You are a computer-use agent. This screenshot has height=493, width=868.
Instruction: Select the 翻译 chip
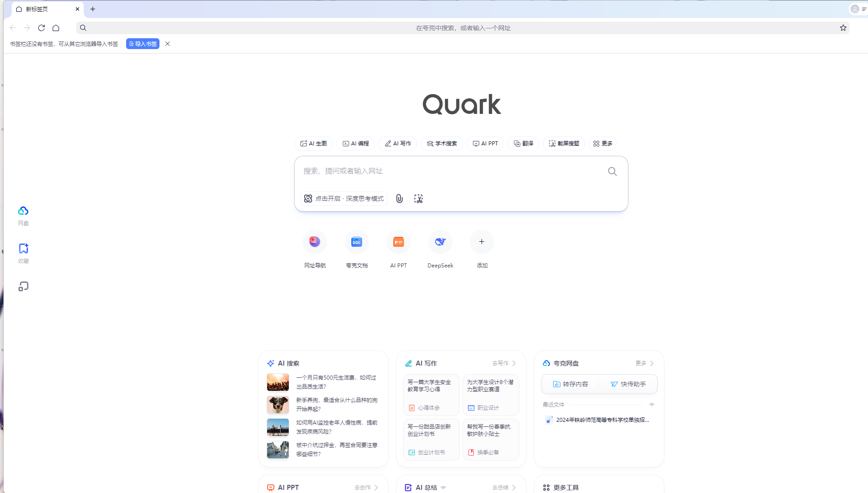tap(523, 144)
